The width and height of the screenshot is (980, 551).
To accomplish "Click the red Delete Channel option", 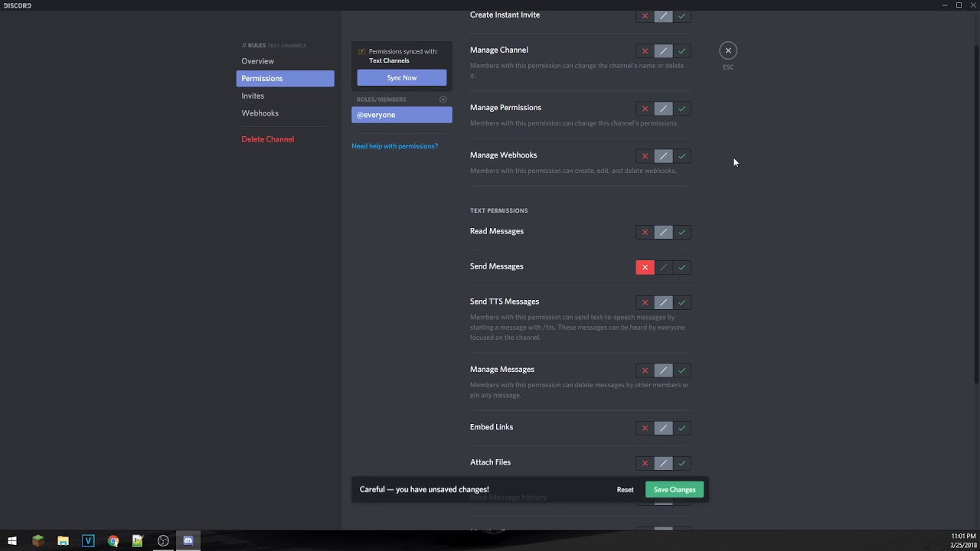I will point(267,139).
